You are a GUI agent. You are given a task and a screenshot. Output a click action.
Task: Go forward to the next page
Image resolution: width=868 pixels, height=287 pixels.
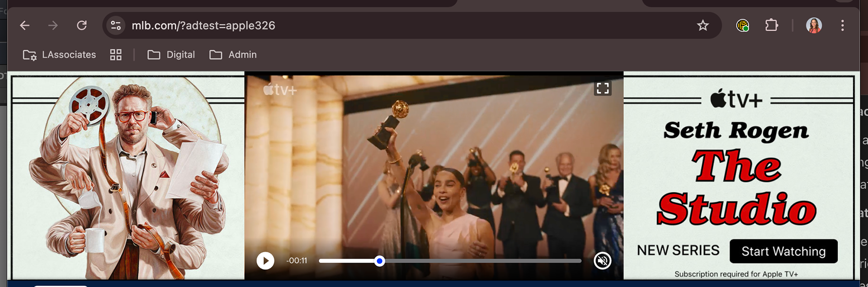click(53, 26)
